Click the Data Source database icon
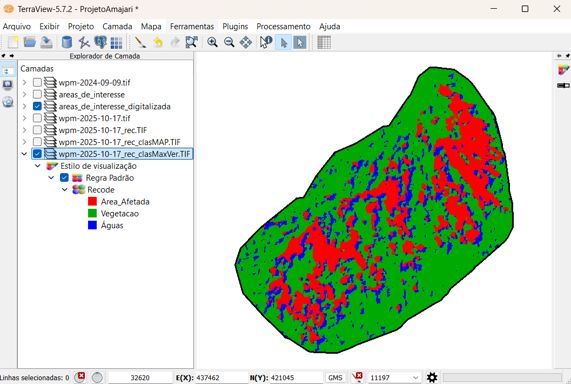571x384 pixels. [x=67, y=42]
